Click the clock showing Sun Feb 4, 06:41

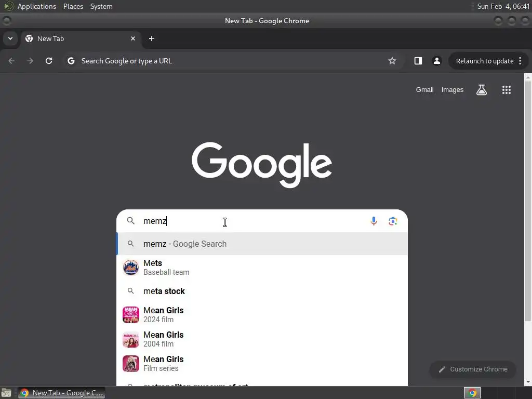[x=503, y=6]
